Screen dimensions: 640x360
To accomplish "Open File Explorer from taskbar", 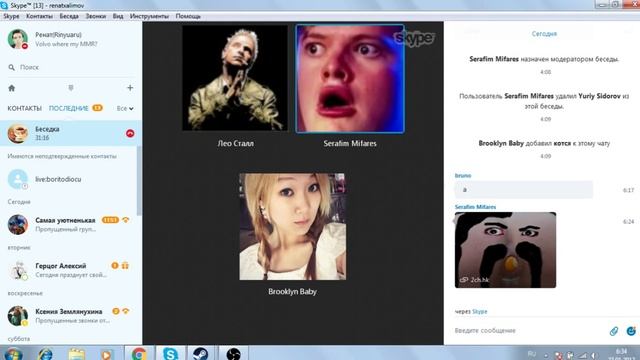I will 76,353.
